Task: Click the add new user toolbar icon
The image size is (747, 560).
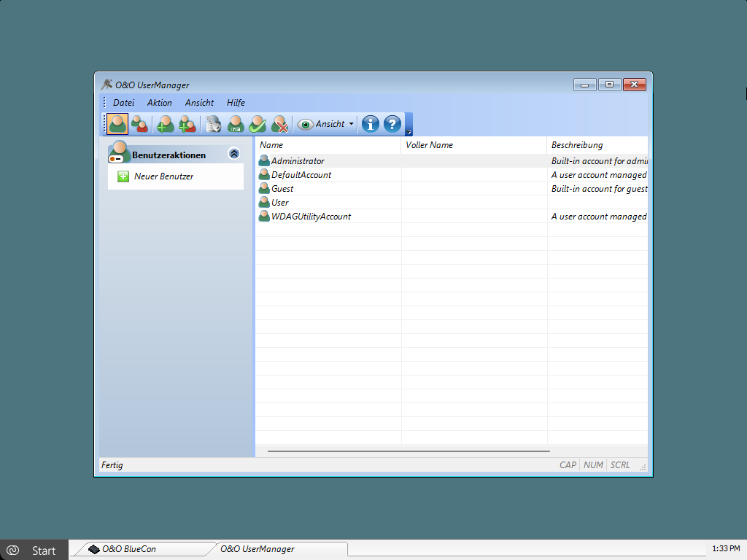Action: point(166,124)
